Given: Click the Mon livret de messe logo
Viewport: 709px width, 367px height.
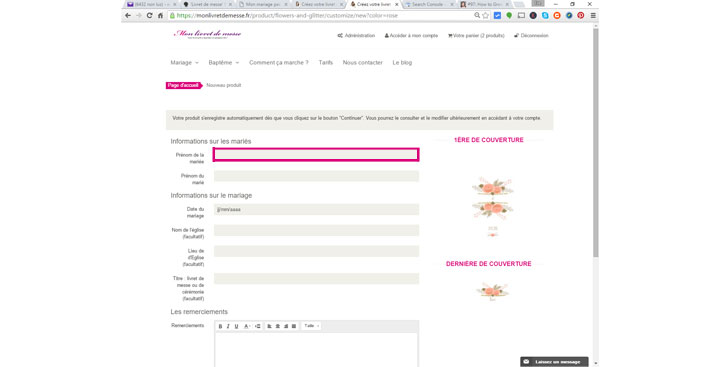Looking at the screenshot, I should coord(208,34).
